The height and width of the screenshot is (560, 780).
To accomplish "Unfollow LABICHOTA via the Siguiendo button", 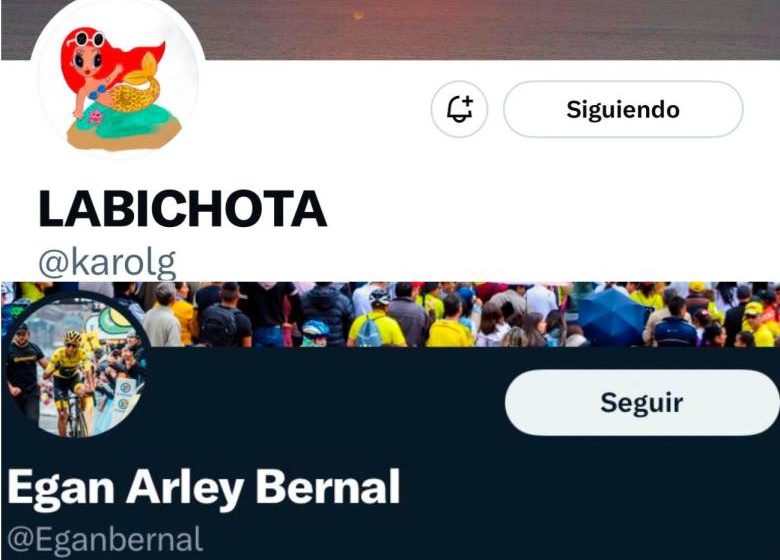I will [623, 109].
